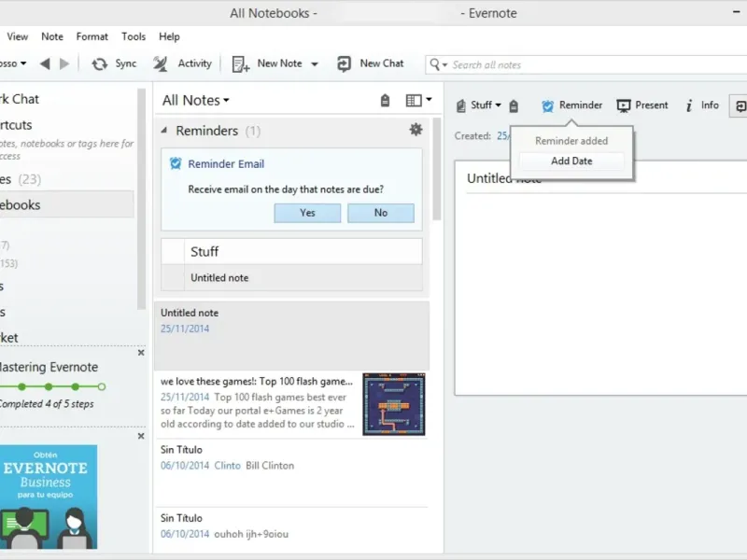Screen dimensions: 747x560
Task: Select Notebooks in the sidebar
Action: click(x=66, y=204)
